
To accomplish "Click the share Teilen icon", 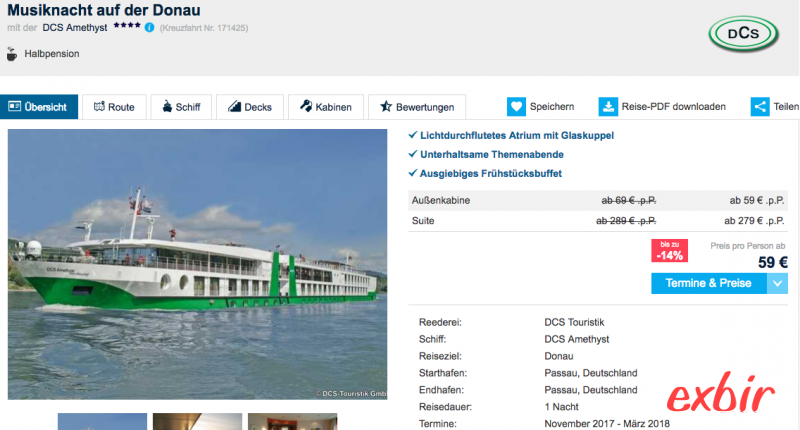I will (760, 107).
